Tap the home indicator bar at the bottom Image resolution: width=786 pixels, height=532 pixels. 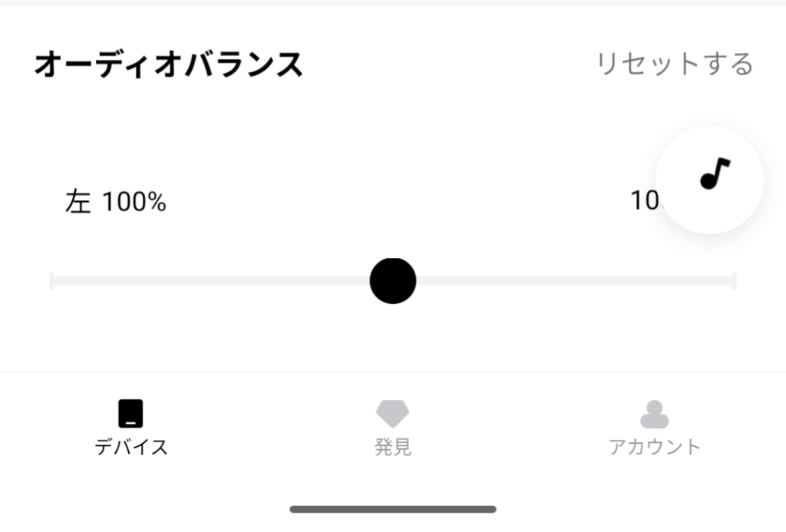(393, 509)
